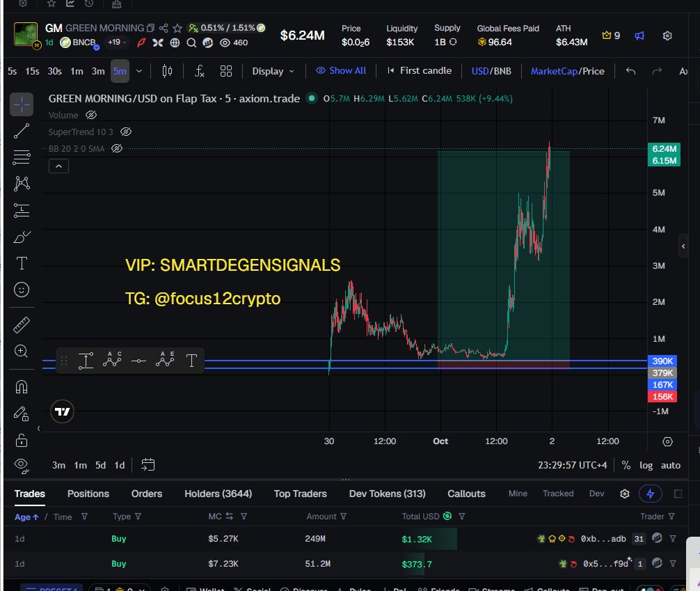Image resolution: width=700 pixels, height=591 pixels.
Task: Toggle the magnet snap mode
Action: [x=22, y=387]
